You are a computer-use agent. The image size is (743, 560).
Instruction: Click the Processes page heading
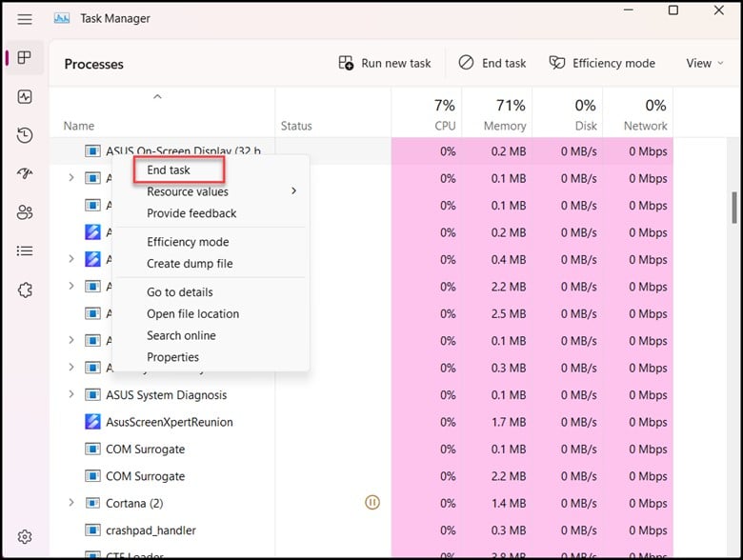(93, 64)
